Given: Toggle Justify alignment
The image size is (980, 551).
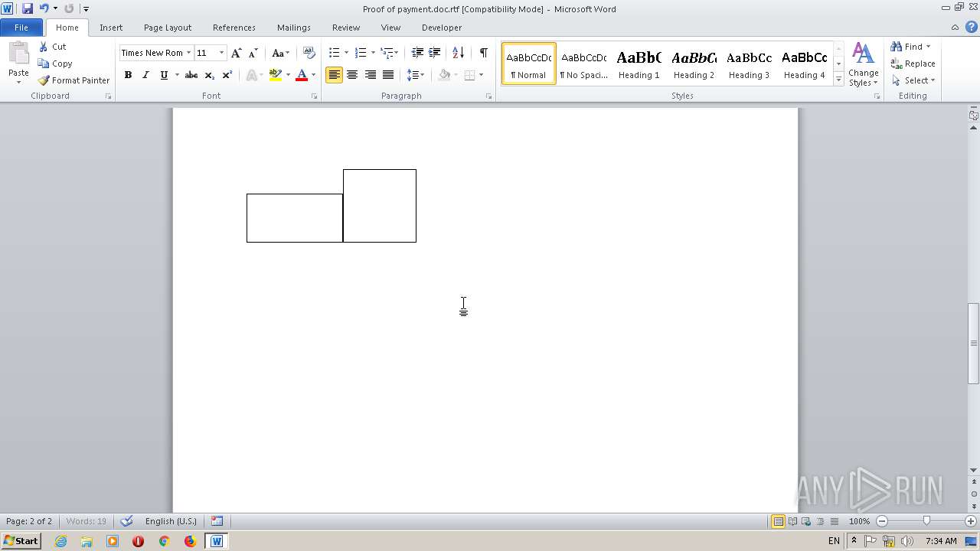Looking at the screenshot, I should coord(388,75).
